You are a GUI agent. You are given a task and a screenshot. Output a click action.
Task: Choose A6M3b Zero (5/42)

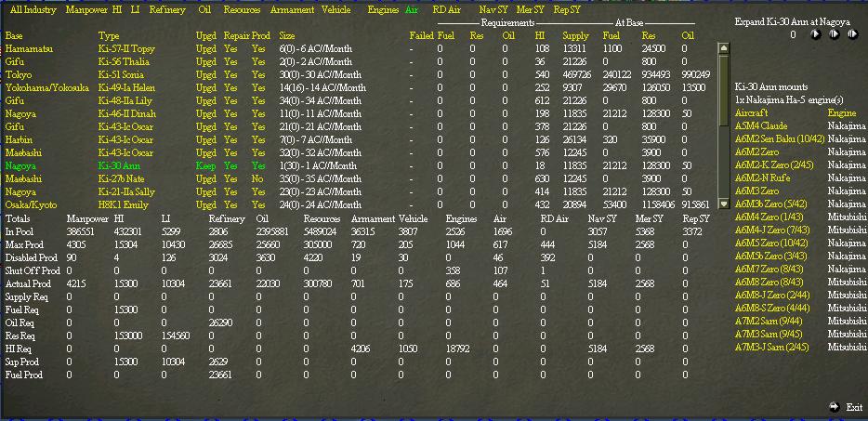click(770, 204)
